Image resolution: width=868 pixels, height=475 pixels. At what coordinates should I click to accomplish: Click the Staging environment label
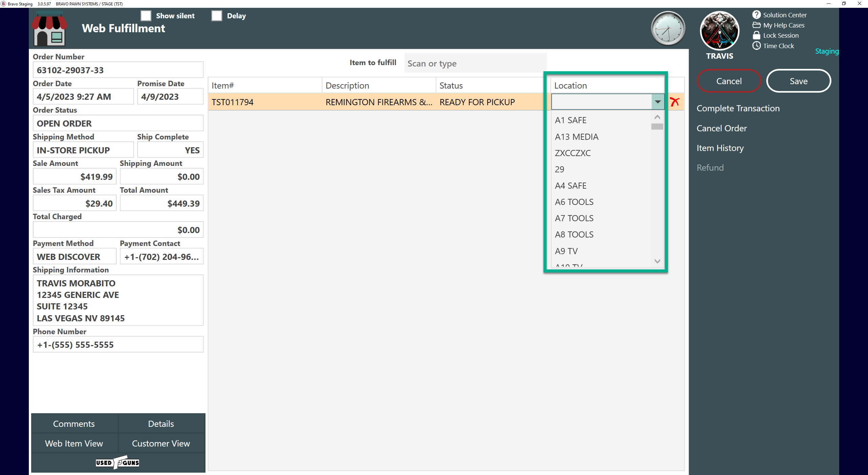pos(827,51)
